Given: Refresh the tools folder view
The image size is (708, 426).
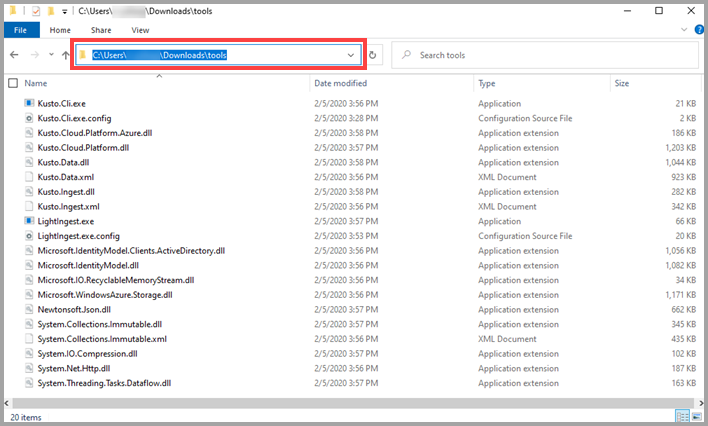Looking at the screenshot, I should 373,55.
